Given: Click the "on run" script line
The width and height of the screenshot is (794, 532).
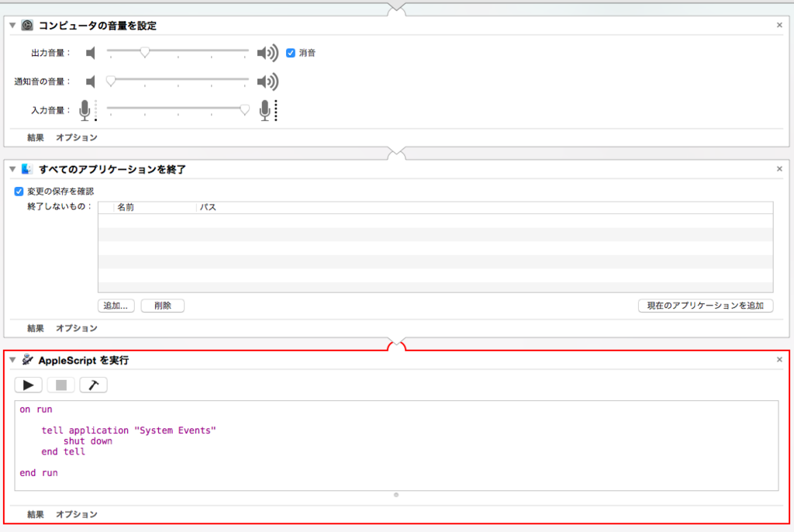Looking at the screenshot, I should tap(36, 409).
